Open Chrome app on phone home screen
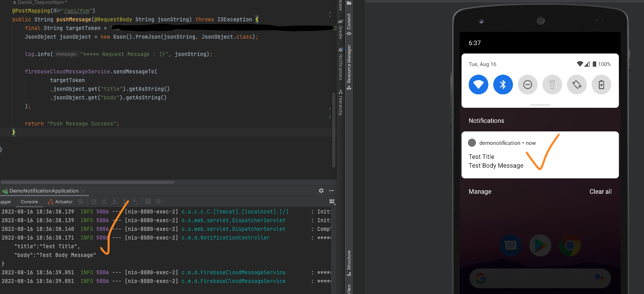Screen dimensions: 644x294 coord(570,245)
